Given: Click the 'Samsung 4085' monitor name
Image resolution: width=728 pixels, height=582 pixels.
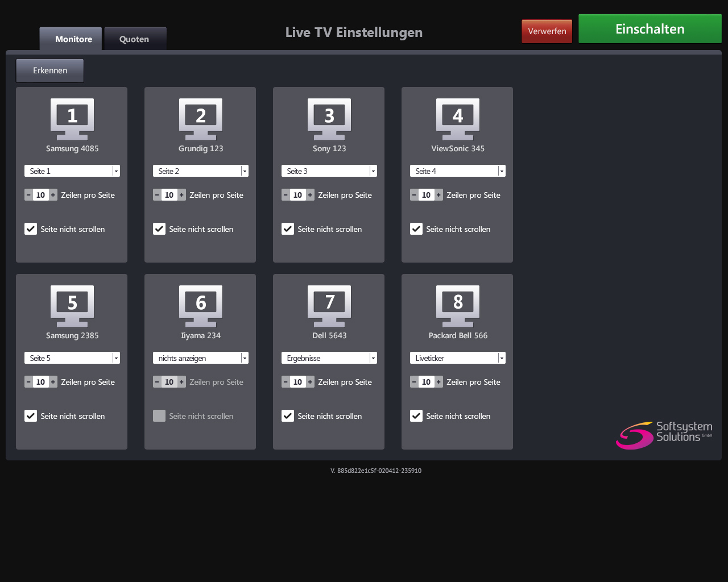Looking at the screenshot, I should pos(72,149).
